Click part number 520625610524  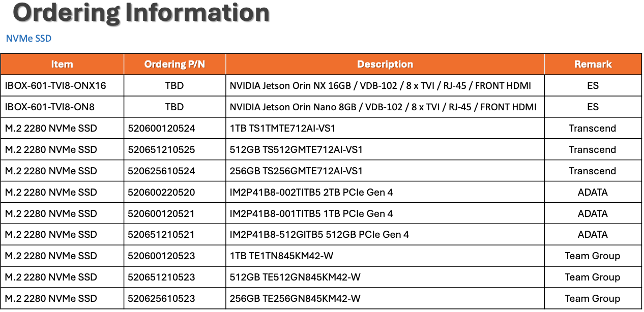click(x=161, y=171)
